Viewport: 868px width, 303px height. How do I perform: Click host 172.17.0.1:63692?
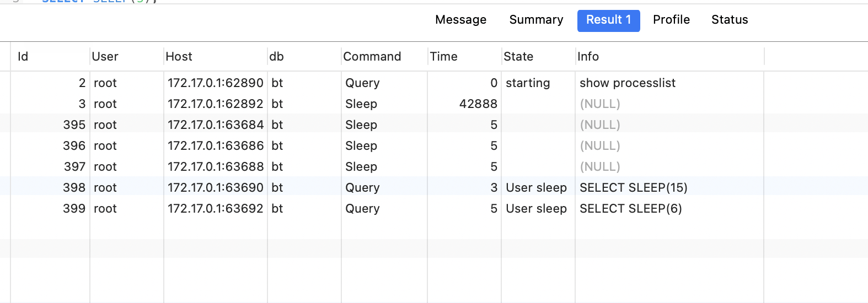click(x=216, y=209)
